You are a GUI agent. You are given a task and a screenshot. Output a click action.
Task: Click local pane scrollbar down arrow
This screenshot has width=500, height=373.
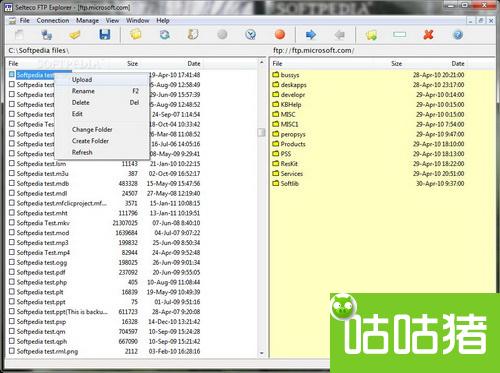[262, 353]
